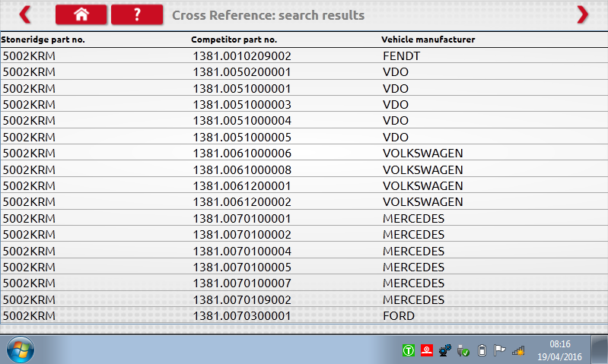This screenshot has width=608, height=364.
Task: Click the Show desktop strip
Action: pyautogui.click(x=600, y=350)
